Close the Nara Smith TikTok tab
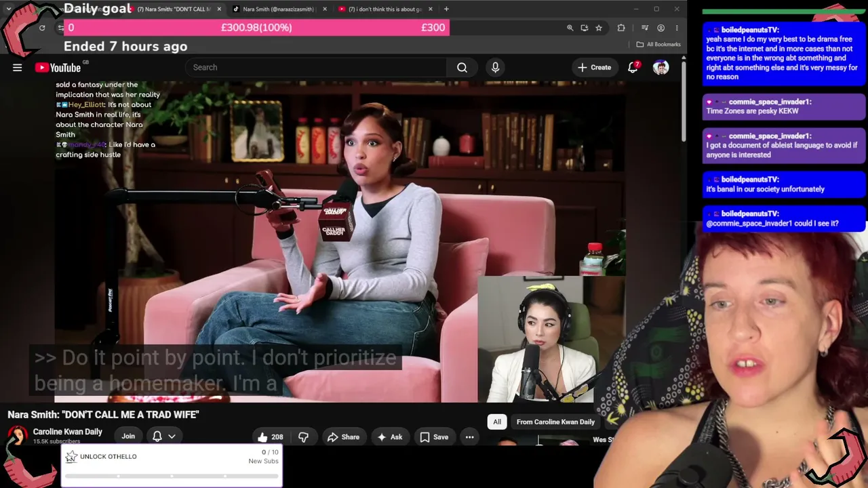 (x=325, y=9)
